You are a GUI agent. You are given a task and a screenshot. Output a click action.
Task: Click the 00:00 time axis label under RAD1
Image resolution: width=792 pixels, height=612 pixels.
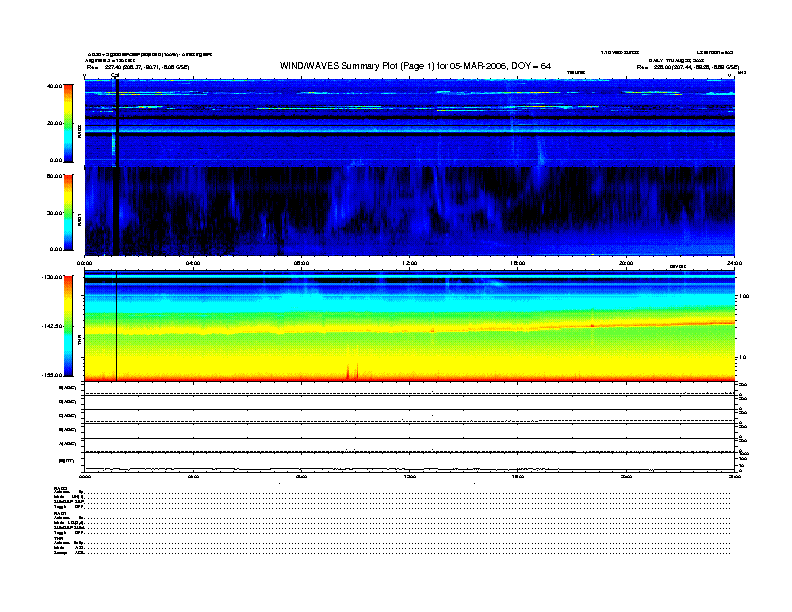pyautogui.click(x=85, y=263)
